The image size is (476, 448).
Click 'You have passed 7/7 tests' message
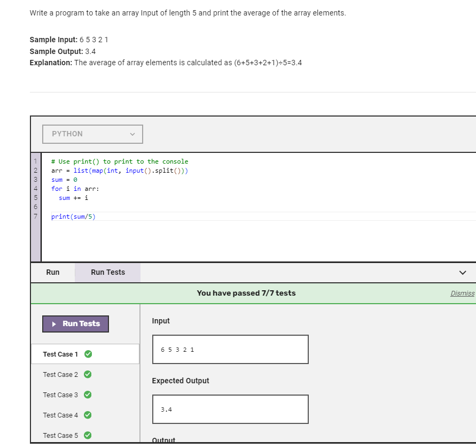point(246,293)
